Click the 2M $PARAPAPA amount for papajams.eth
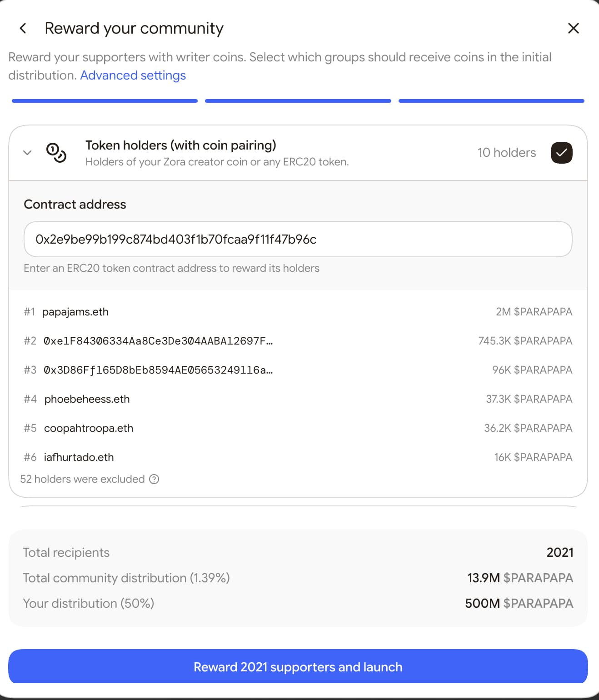599x700 pixels. pos(534,312)
